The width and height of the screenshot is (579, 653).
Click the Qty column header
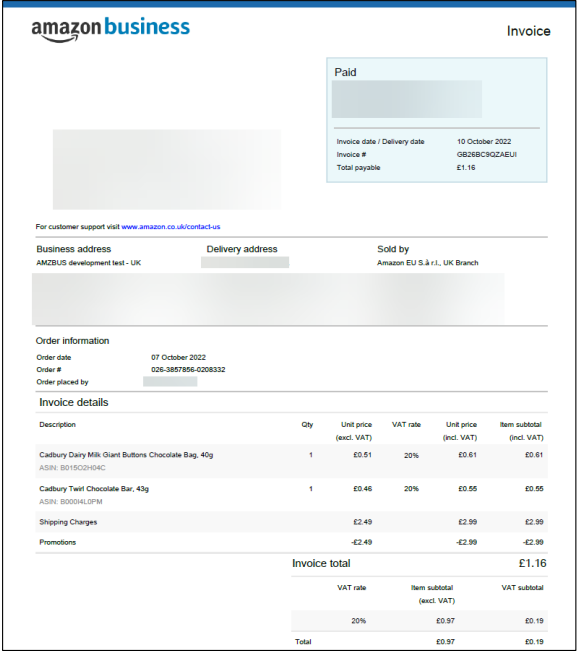point(307,425)
